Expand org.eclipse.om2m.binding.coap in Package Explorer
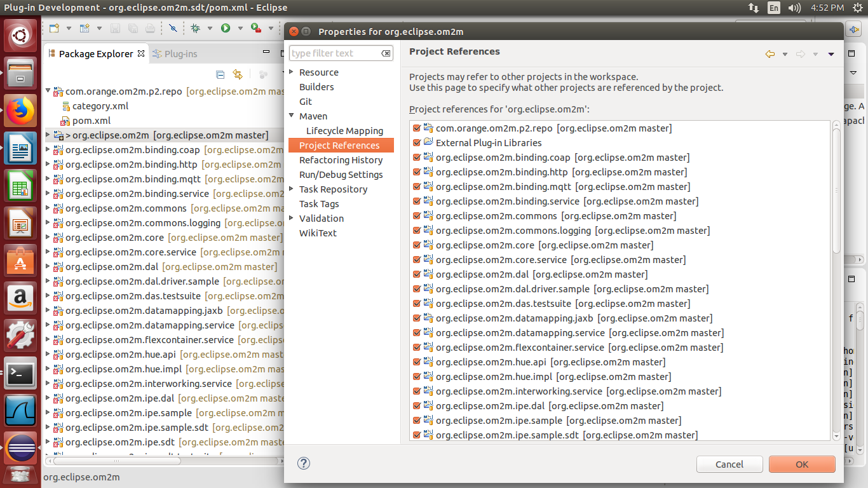This screenshot has width=868, height=488. (x=48, y=150)
